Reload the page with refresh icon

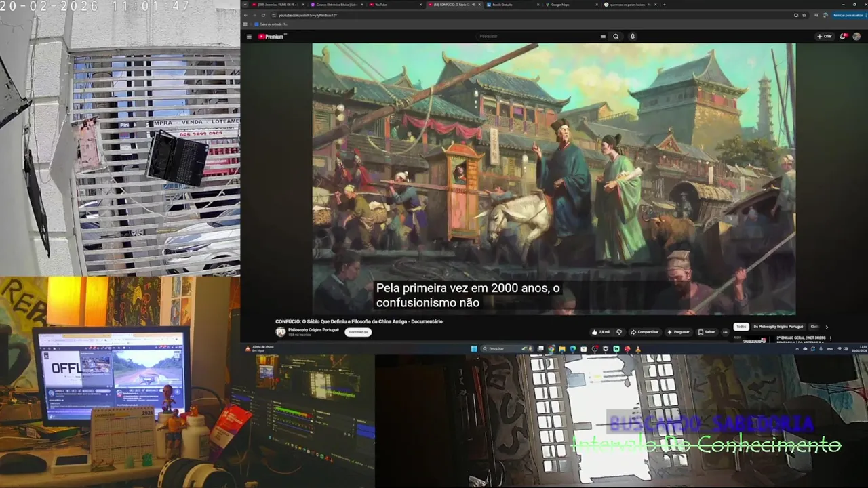(263, 15)
